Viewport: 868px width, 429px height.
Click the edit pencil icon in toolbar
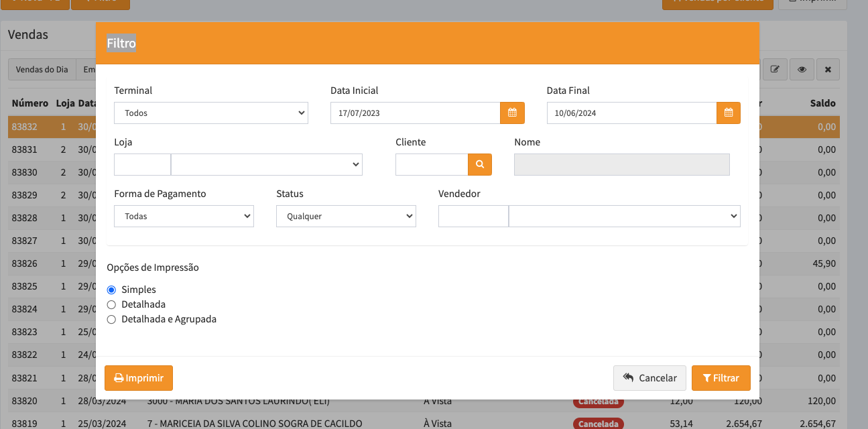click(x=775, y=69)
